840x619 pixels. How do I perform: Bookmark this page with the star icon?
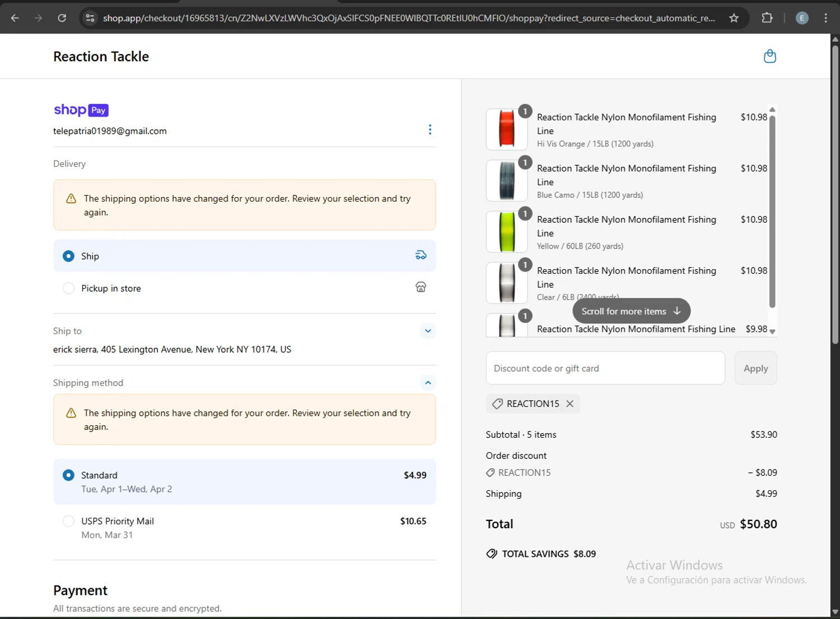[734, 18]
